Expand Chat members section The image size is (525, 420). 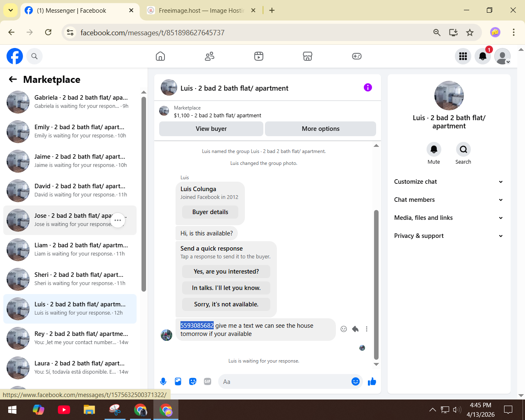click(x=449, y=200)
